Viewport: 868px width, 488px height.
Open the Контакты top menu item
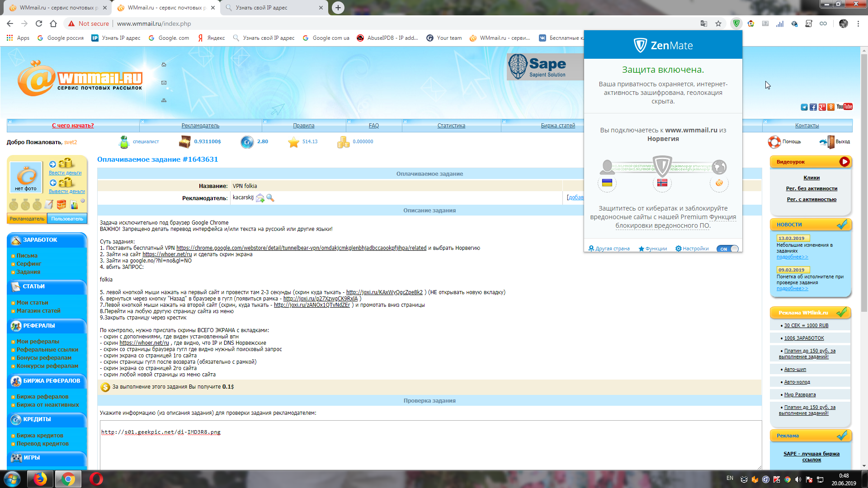pyautogui.click(x=807, y=126)
